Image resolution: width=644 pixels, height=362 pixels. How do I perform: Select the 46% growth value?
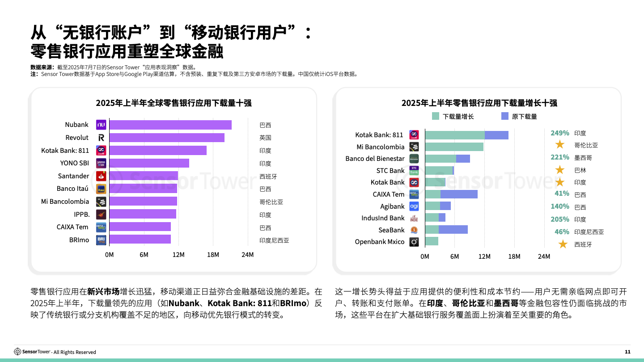[x=562, y=232]
